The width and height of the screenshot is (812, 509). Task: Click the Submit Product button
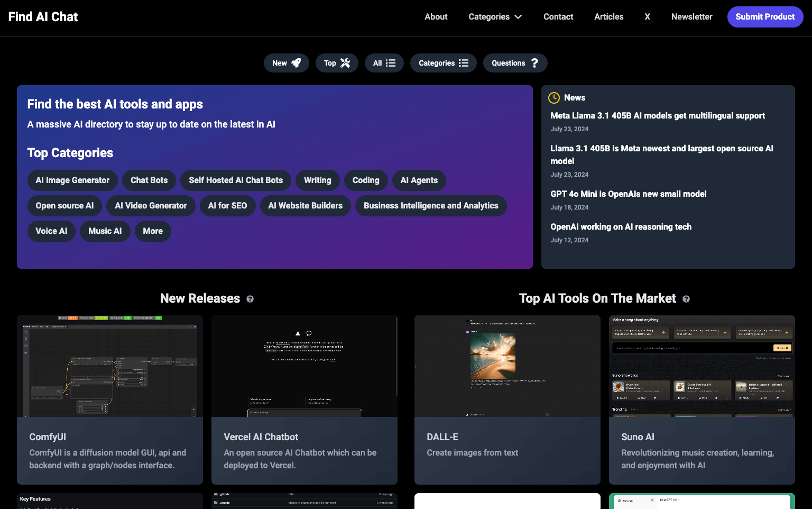point(765,17)
